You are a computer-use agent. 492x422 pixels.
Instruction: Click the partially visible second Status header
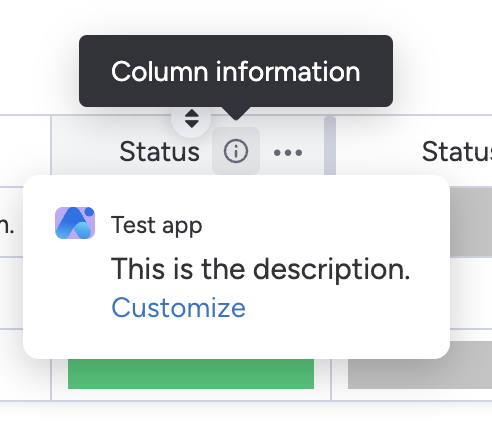[x=457, y=152]
